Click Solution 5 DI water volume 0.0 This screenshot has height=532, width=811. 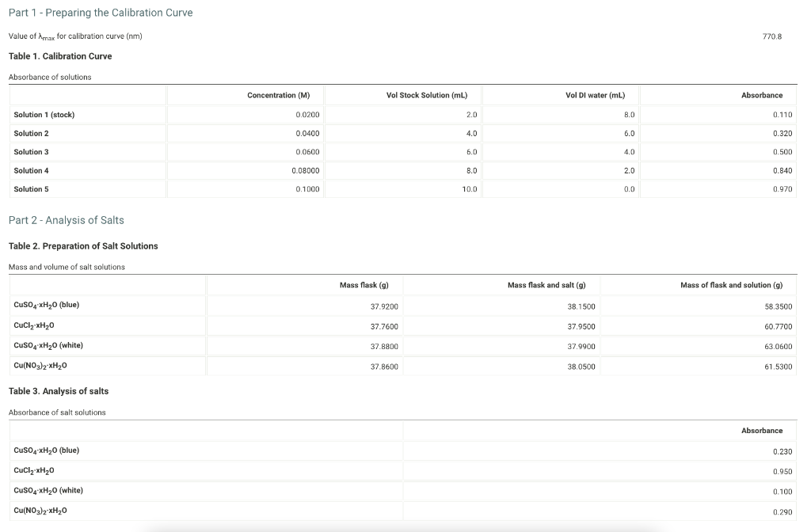pyautogui.click(x=629, y=189)
